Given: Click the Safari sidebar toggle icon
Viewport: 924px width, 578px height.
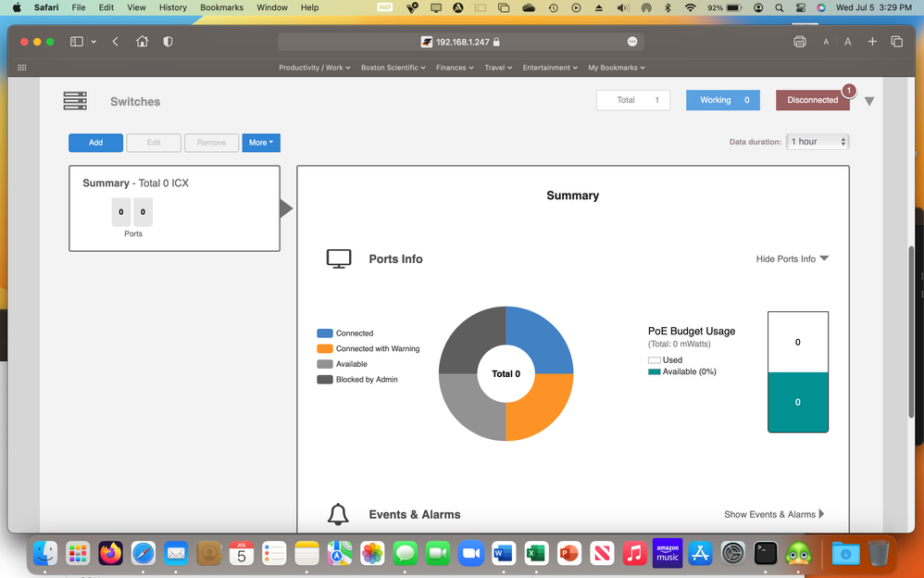Looking at the screenshot, I should pyautogui.click(x=77, y=42).
